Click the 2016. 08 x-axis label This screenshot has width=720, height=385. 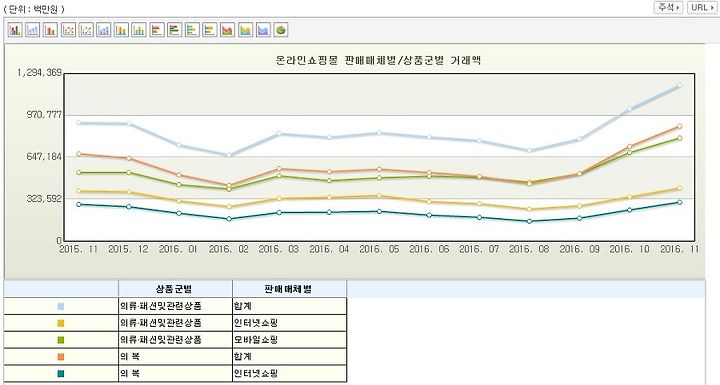click(x=529, y=249)
